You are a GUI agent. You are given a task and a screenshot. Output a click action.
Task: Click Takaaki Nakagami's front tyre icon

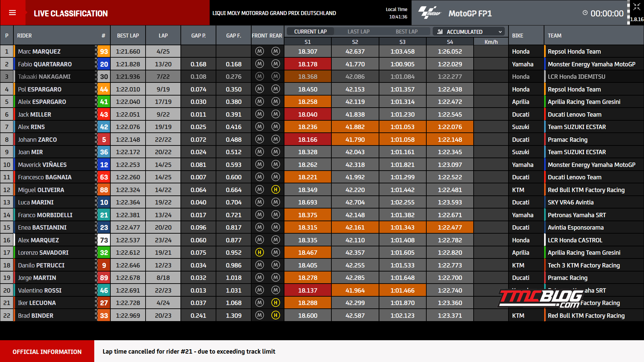coord(260,76)
